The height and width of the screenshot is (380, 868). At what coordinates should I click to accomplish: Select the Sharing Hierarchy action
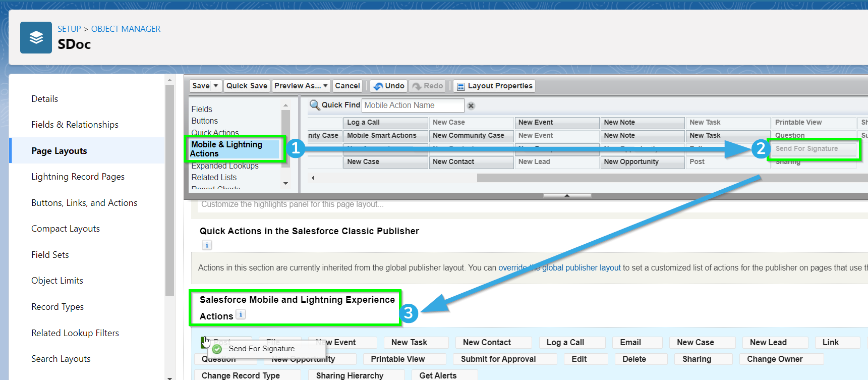tap(357, 375)
